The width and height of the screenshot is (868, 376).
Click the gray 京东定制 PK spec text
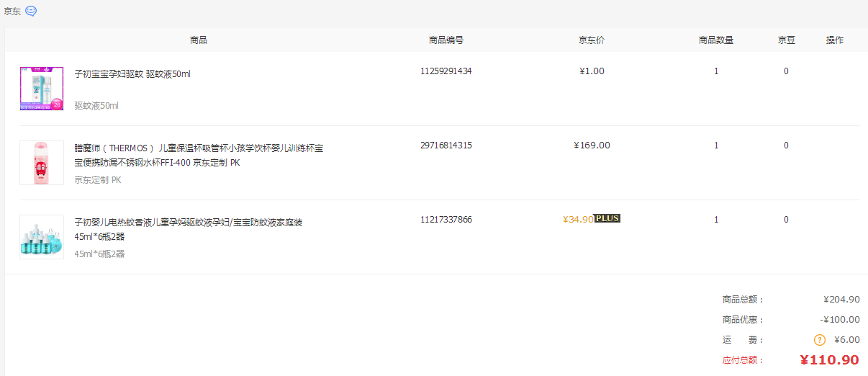coord(98,180)
